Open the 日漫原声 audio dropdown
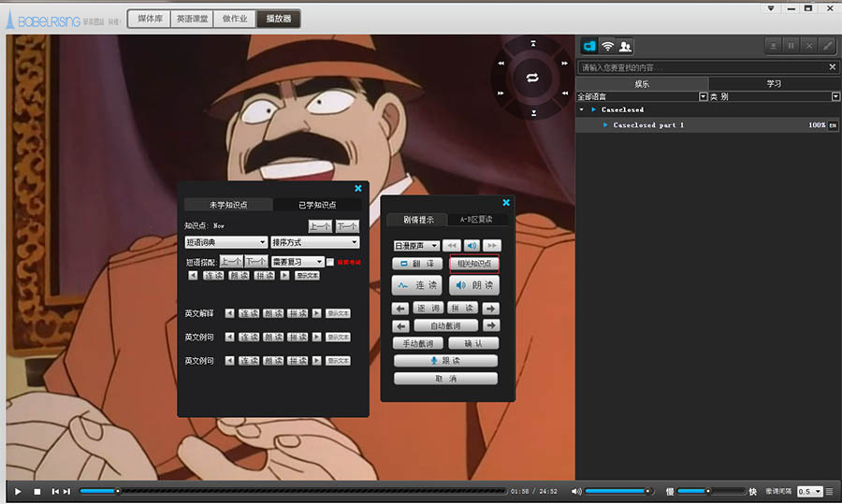Viewport: 842px width, 504px height. click(x=416, y=245)
